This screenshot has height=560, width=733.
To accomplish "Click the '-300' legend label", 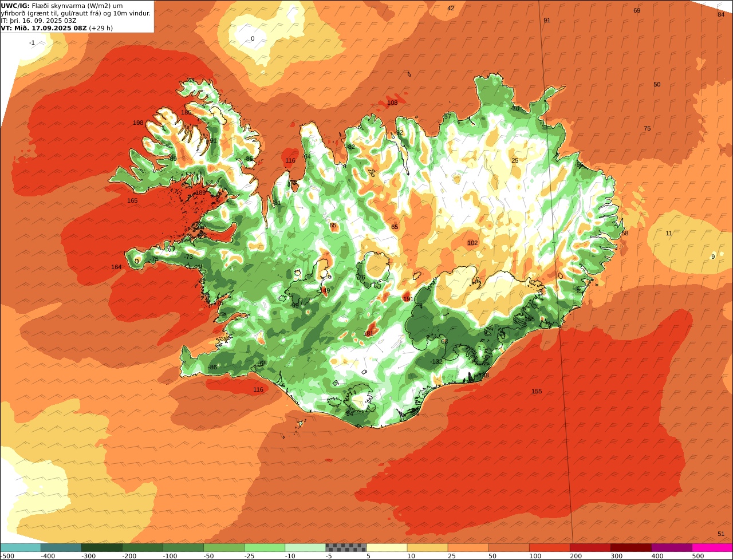I will [x=88, y=556].
